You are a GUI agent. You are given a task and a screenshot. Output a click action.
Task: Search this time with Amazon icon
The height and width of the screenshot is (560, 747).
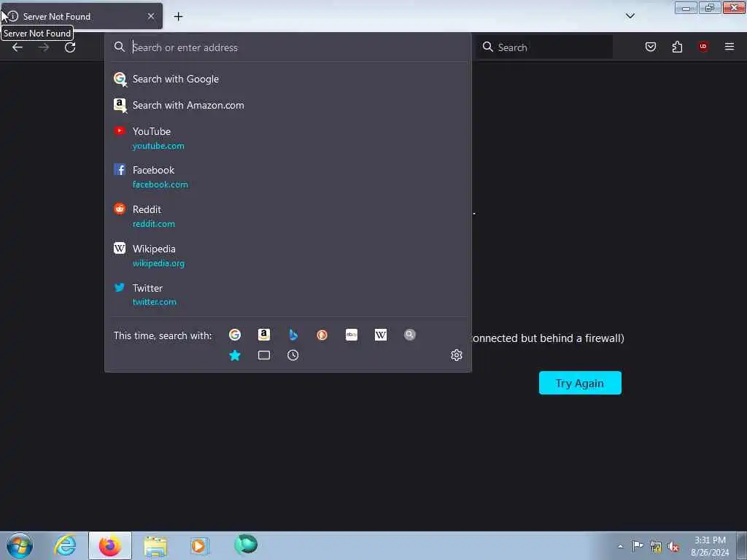(x=264, y=335)
